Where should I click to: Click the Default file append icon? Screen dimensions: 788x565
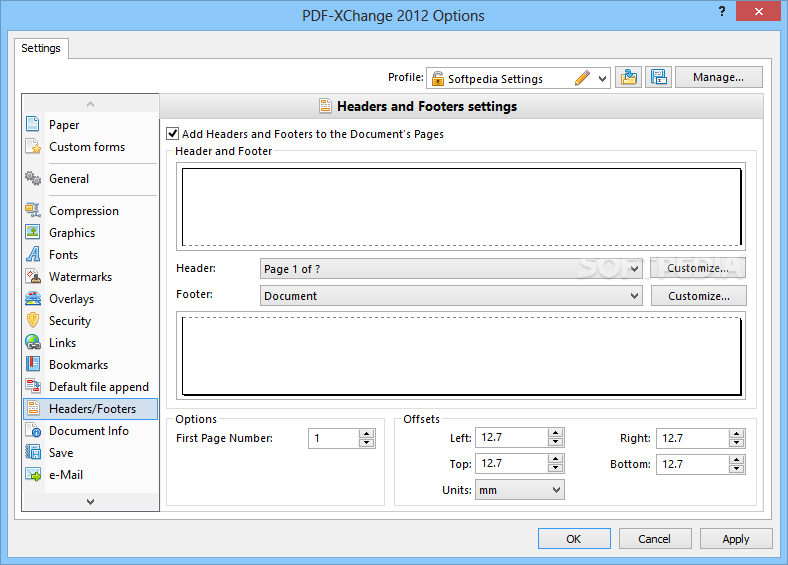[33, 386]
